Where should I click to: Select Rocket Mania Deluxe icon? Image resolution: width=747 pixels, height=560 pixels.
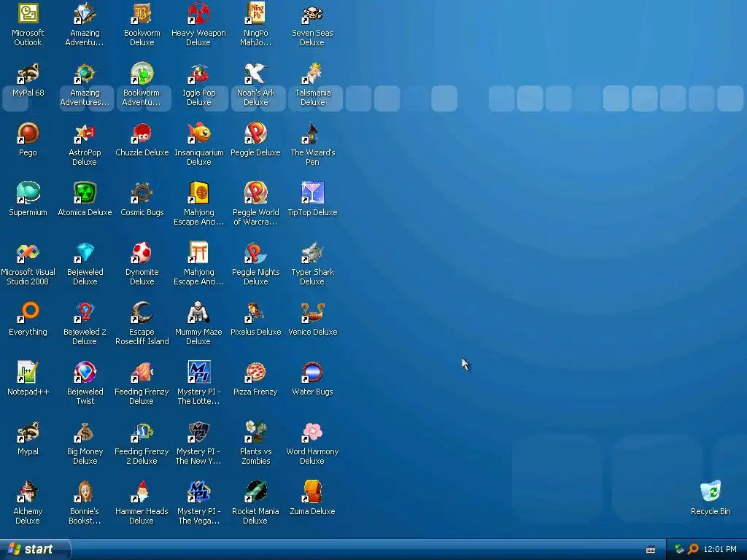255,492
